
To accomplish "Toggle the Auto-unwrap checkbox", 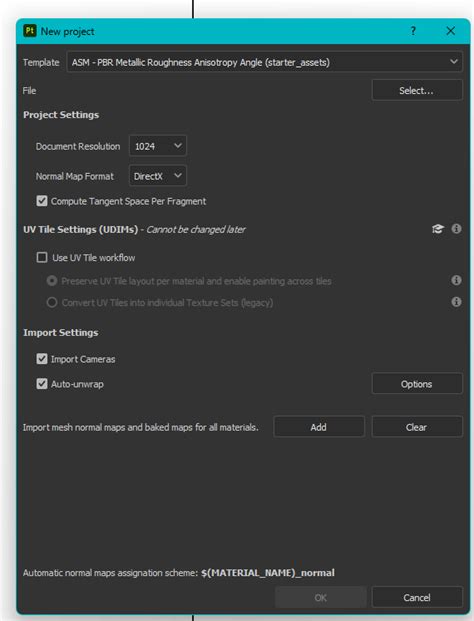I will pos(42,384).
